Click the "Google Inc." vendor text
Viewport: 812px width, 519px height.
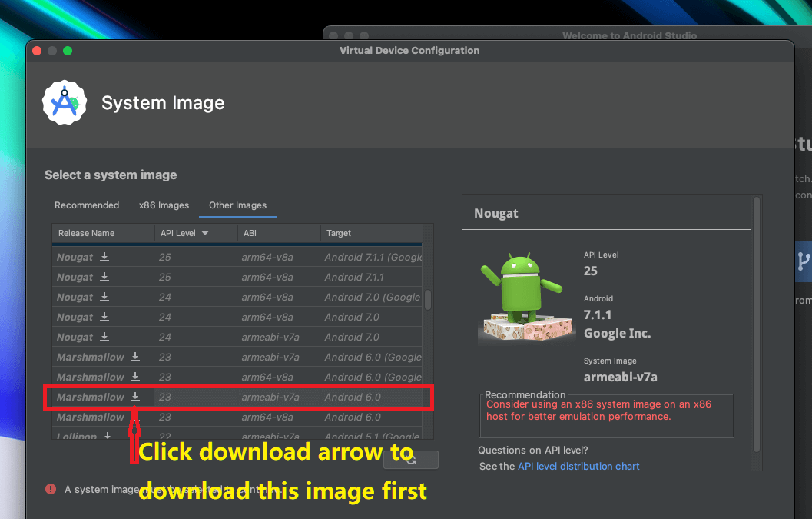pos(618,334)
